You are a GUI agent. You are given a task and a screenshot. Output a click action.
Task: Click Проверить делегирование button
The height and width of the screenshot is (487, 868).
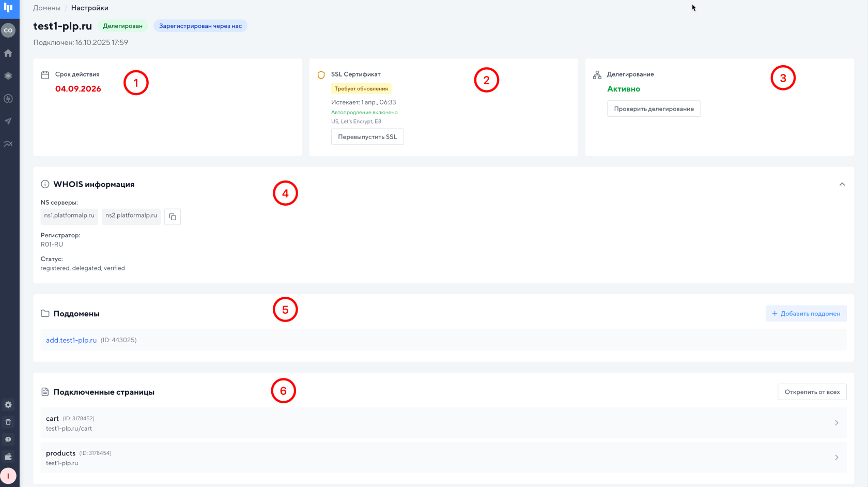[654, 109]
